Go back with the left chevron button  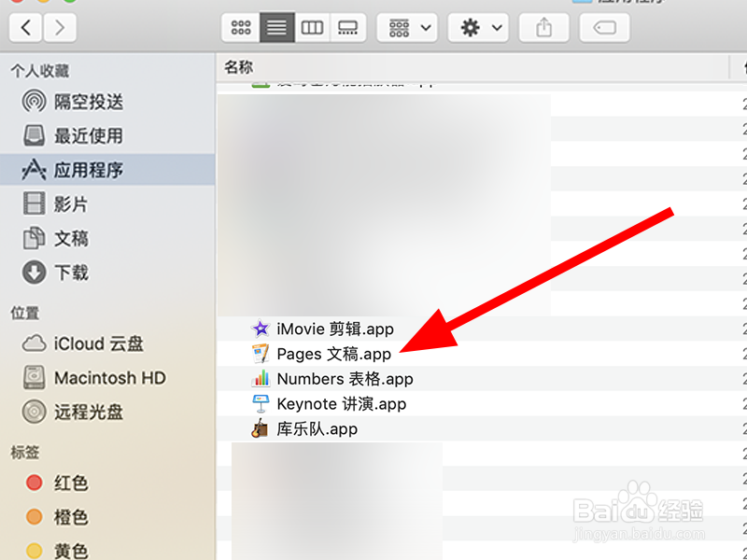(x=26, y=28)
